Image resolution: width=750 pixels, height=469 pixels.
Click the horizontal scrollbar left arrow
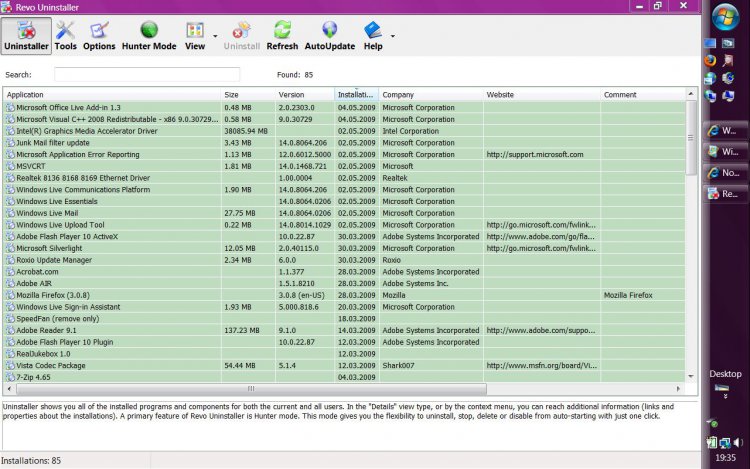[x=9, y=389]
